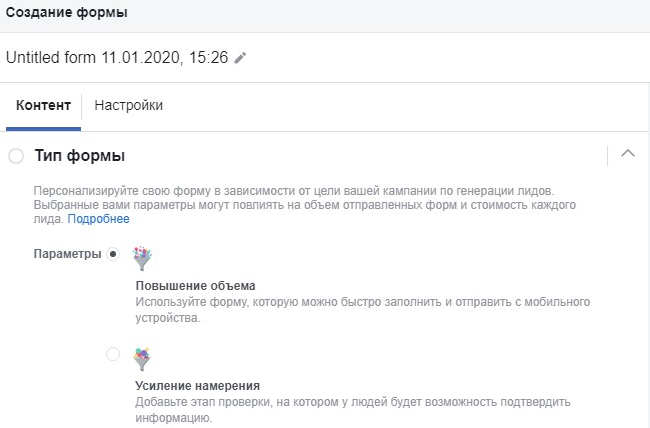Click the Тип формы heading

click(80, 156)
